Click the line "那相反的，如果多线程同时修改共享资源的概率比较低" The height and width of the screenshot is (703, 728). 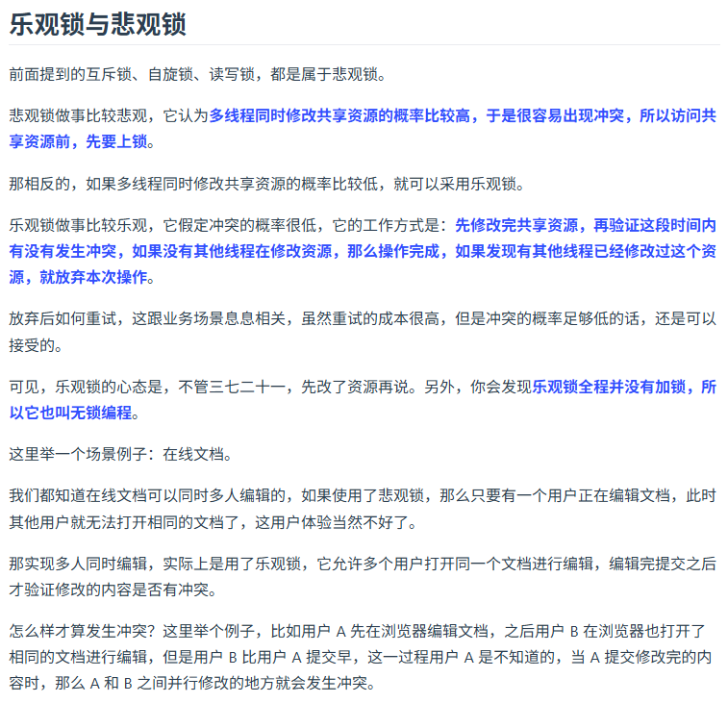pyautogui.click(x=193, y=184)
